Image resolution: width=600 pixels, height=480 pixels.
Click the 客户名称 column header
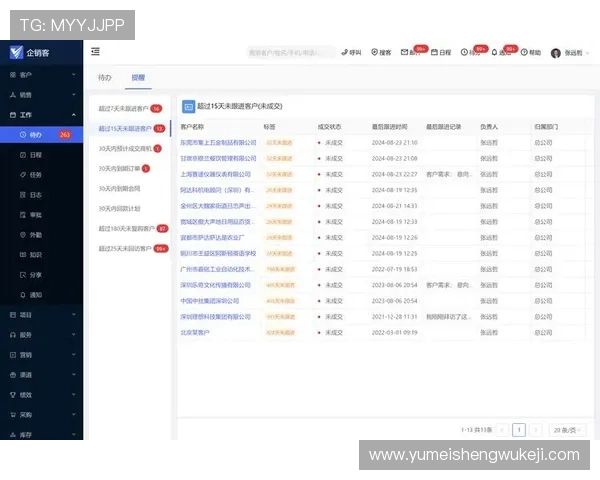point(192,127)
